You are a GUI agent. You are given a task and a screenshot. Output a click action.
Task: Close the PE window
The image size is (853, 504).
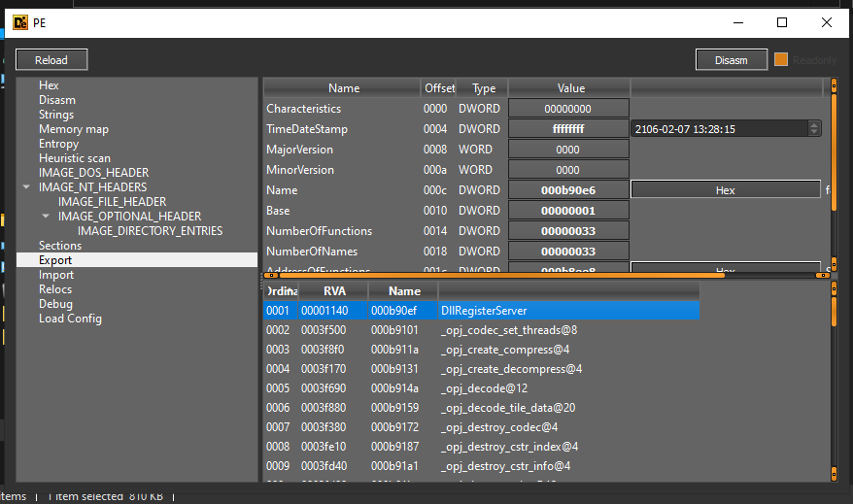[827, 22]
